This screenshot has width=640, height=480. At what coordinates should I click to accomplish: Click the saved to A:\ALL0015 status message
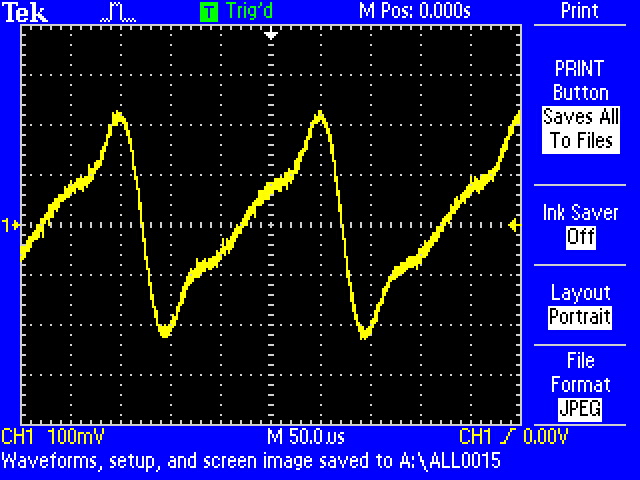pyautogui.click(x=250, y=461)
